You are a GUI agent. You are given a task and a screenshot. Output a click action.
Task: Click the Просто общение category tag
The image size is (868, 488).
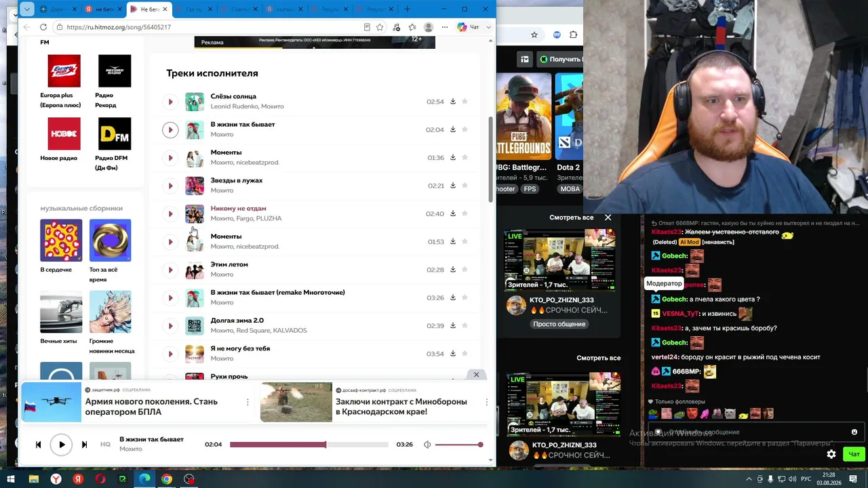tap(559, 324)
